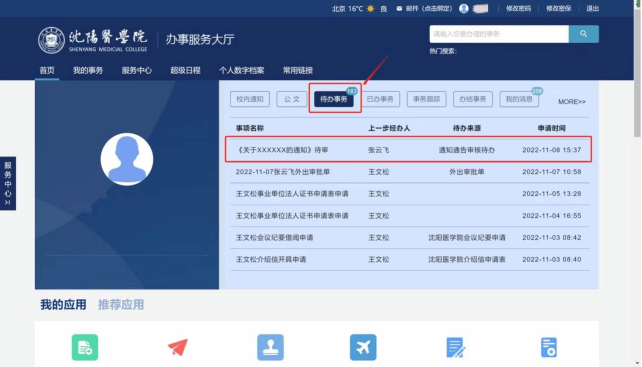Click the magnifier search button
Screen dimensions: 642x367
pos(583,34)
